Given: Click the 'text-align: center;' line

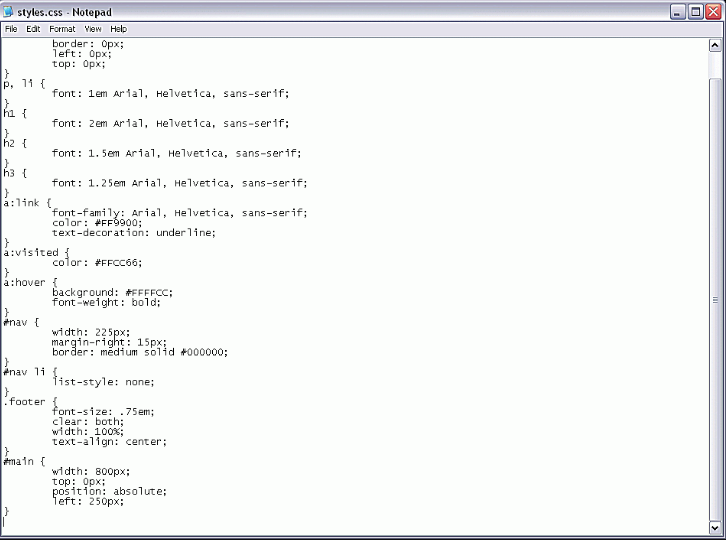Looking at the screenshot, I should (x=109, y=442).
